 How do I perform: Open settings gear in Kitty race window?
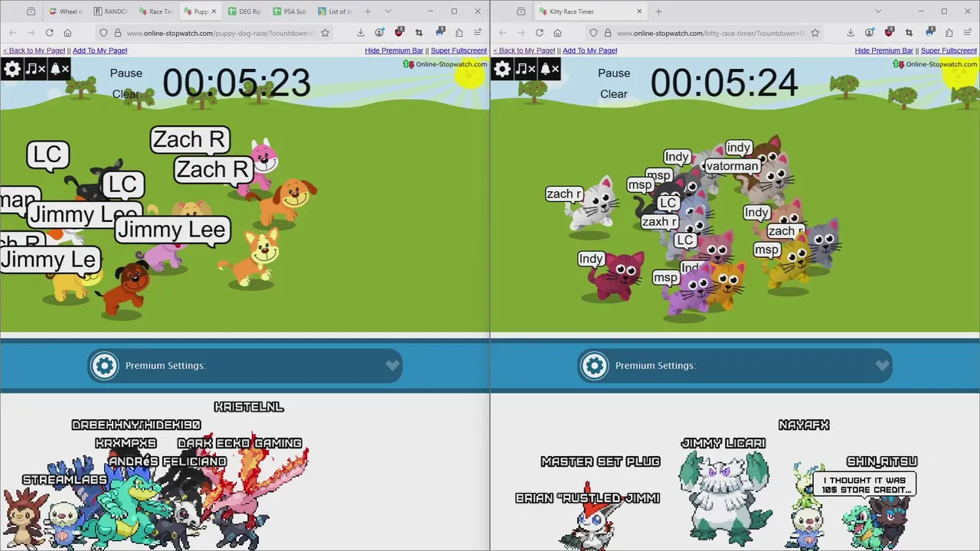click(x=502, y=69)
